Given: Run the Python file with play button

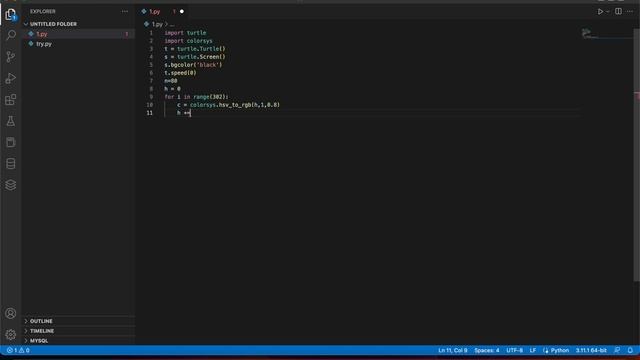Looking at the screenshot, I should click(x=600, y=11).
